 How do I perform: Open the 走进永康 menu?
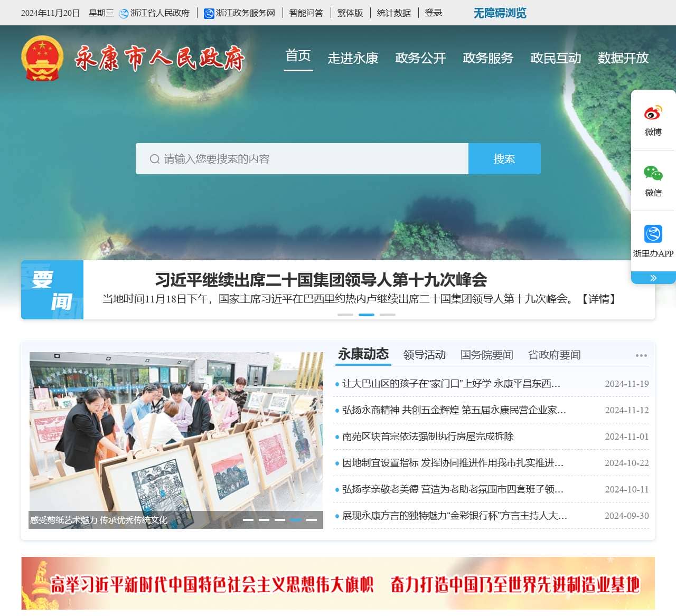coord(353,58)
